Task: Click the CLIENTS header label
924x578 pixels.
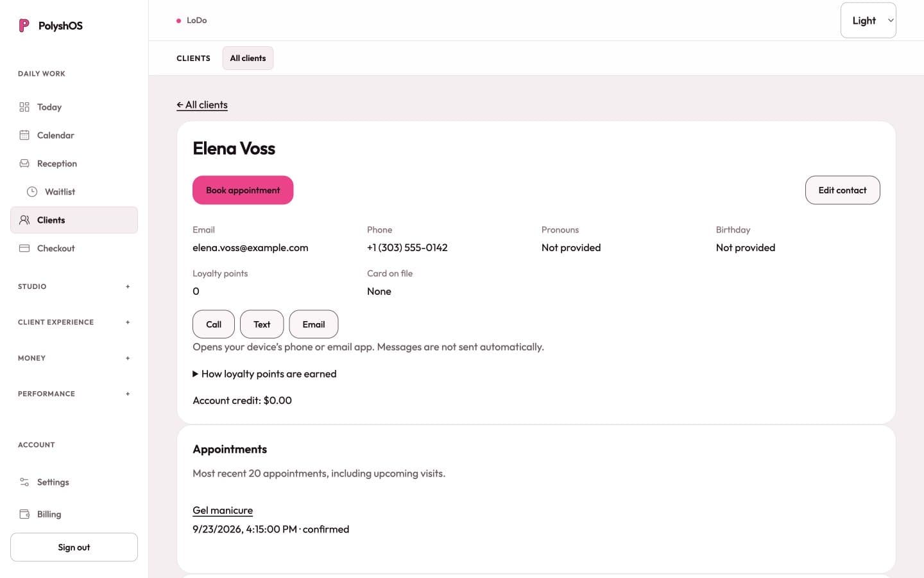Action: [193, 58]
